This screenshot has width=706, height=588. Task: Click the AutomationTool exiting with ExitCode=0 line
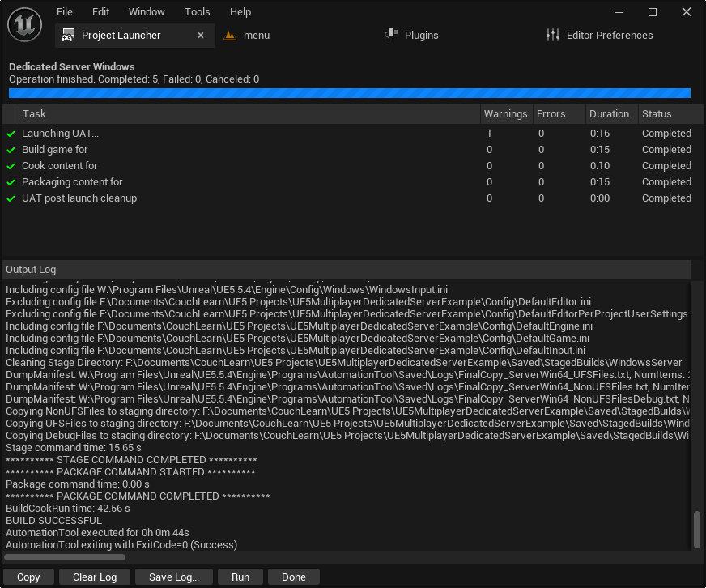tap(121, 545)
